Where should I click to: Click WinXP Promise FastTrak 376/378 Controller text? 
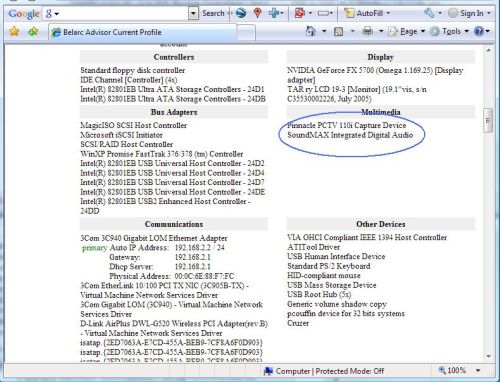coord(162,154)
